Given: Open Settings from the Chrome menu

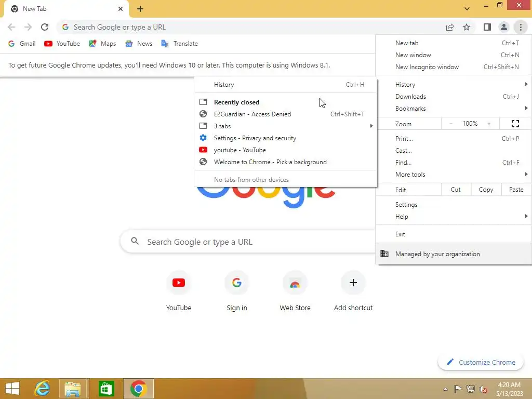Looking at the screenshot, I should click(x=454, y=205).
